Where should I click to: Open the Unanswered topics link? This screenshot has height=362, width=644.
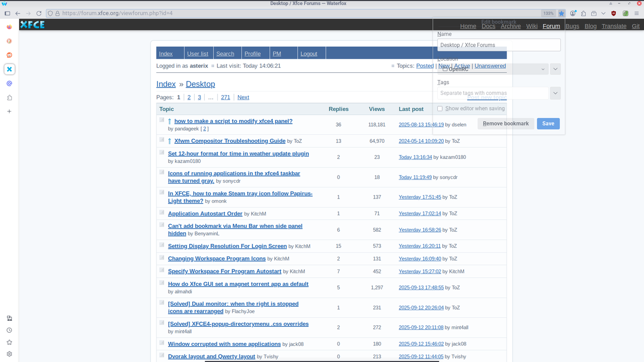point(490,66)
